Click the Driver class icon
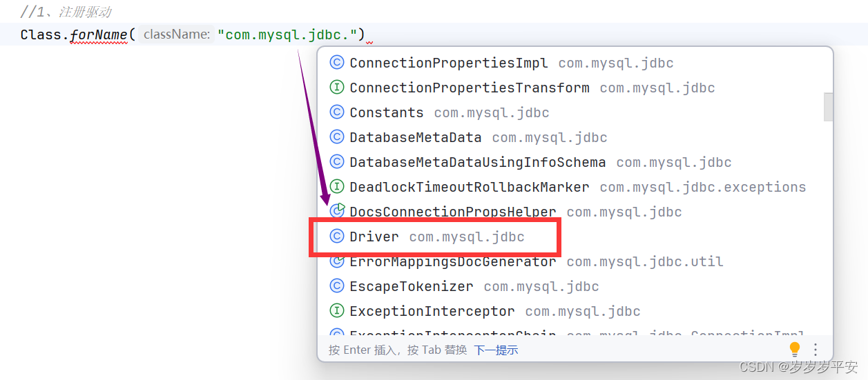868x380 pixels. pos(337,237)
